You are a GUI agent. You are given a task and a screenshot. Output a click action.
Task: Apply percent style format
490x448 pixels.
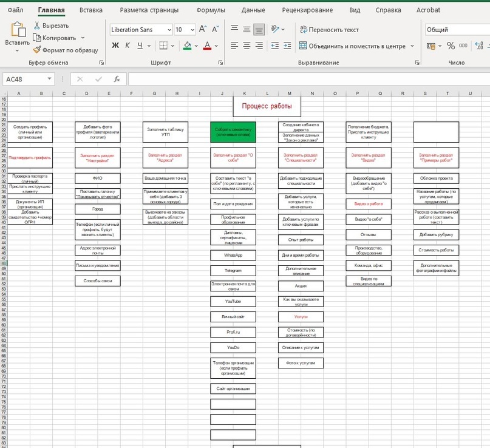[x=451, y=46]
